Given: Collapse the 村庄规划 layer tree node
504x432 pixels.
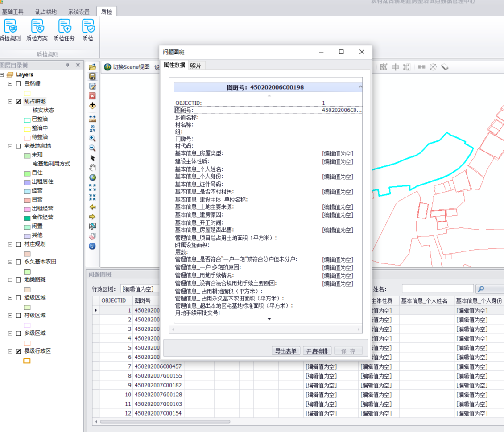Looking at the screenshot, I should click(x=10, y=244).
